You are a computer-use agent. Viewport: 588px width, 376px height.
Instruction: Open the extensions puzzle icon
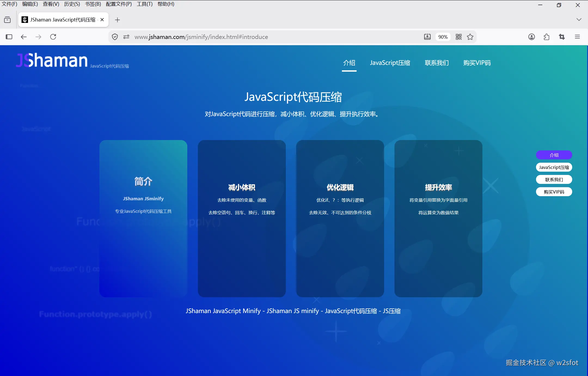(546, 37)
